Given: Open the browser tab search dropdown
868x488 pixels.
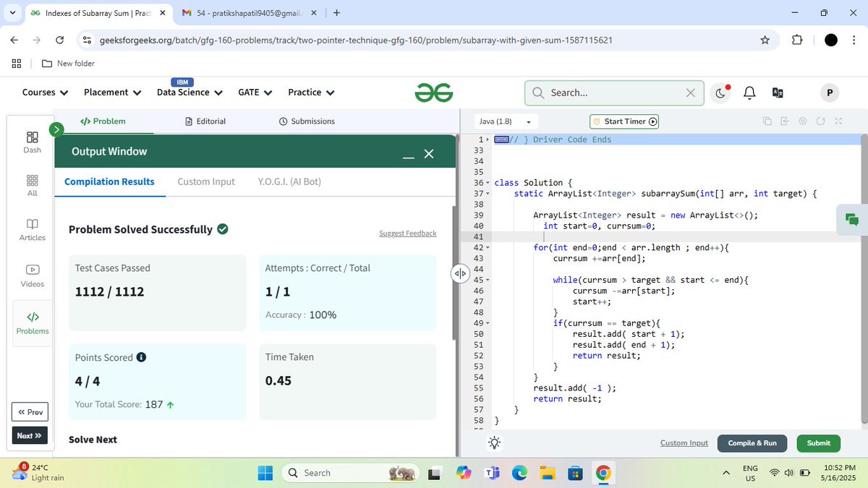Looking at the screenshot, I should pos(13,13).
